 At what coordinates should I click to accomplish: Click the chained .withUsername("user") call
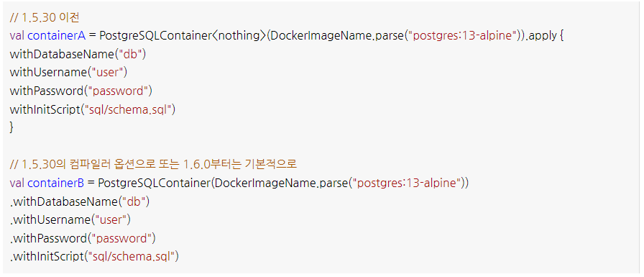click(70, 220)
